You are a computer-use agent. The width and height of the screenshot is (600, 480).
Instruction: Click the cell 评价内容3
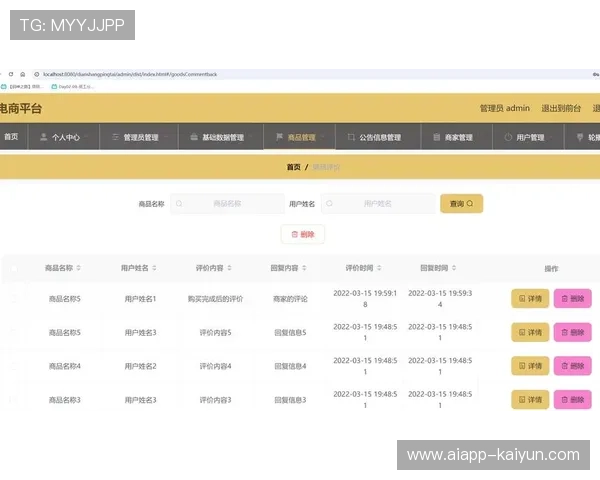point(215,400)
